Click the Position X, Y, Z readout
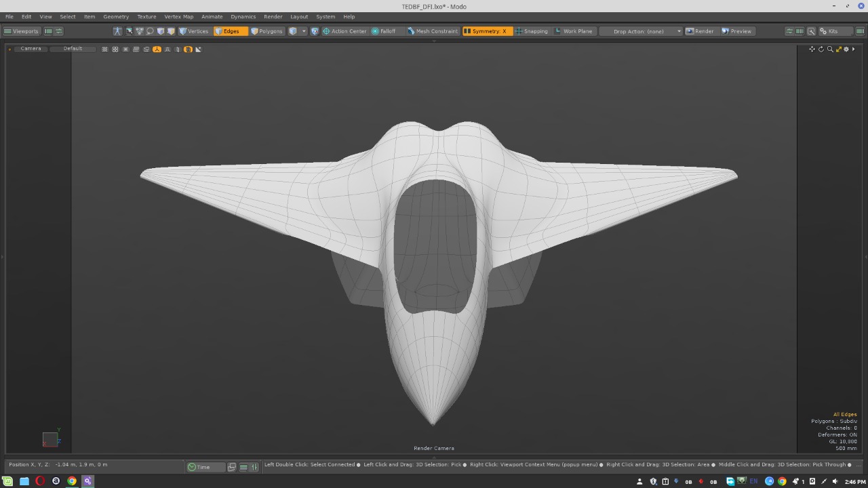 [58, 465]
